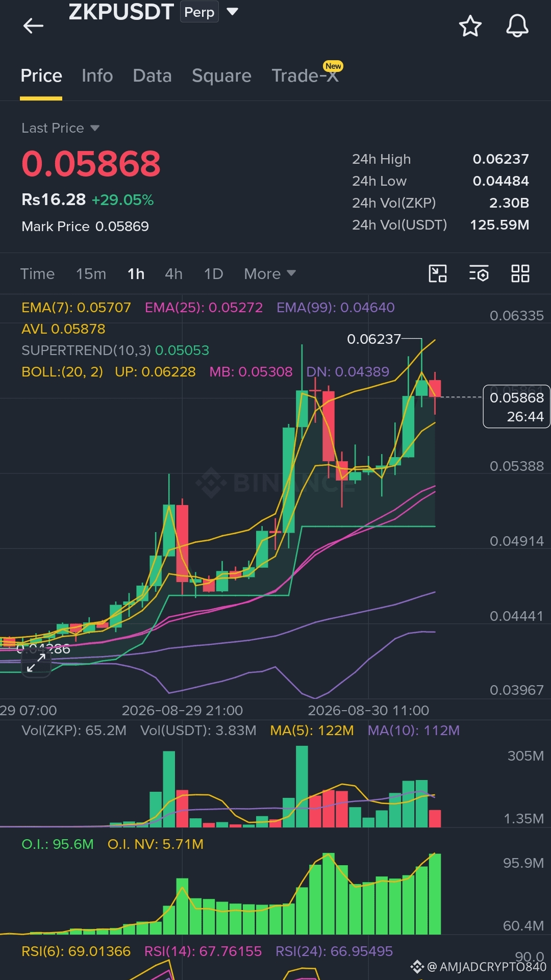Tap the RSI(14): 67.76155 label

[x=203, y=951]
